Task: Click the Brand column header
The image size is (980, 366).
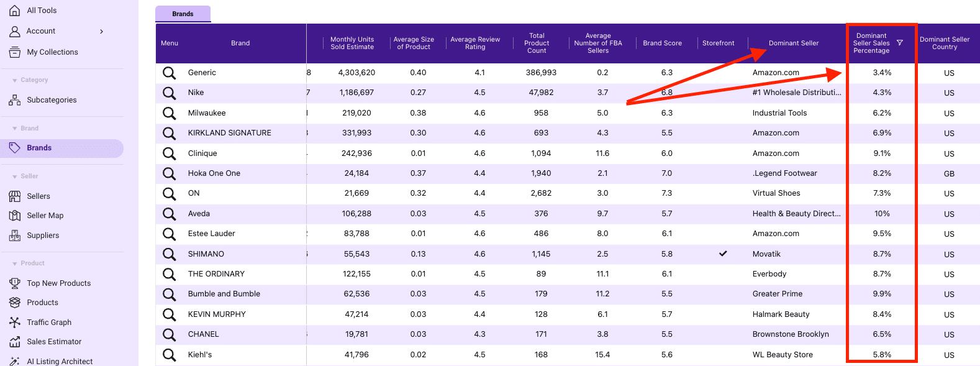Action: click(x=240, y=43)
